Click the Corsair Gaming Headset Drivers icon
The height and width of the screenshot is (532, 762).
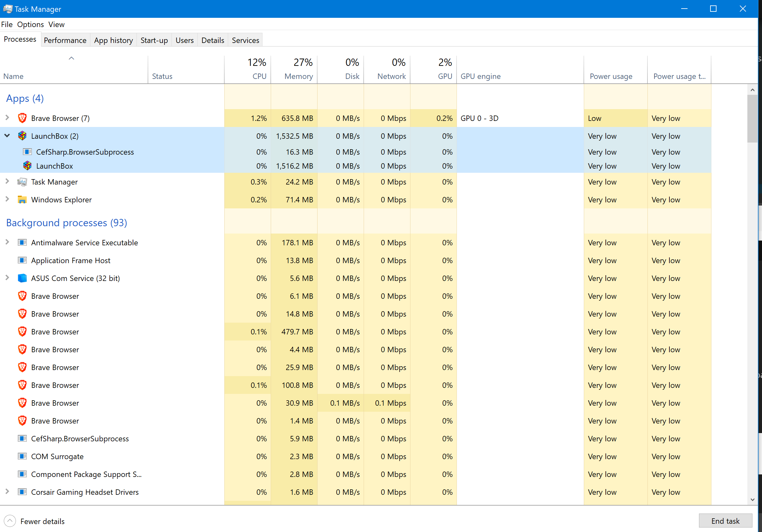[22, 492]
